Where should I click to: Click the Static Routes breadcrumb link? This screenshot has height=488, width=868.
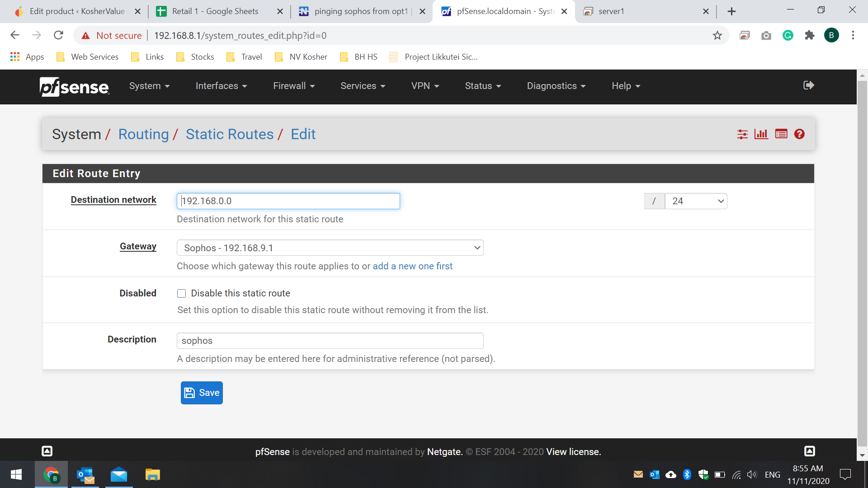coord(230,134)
